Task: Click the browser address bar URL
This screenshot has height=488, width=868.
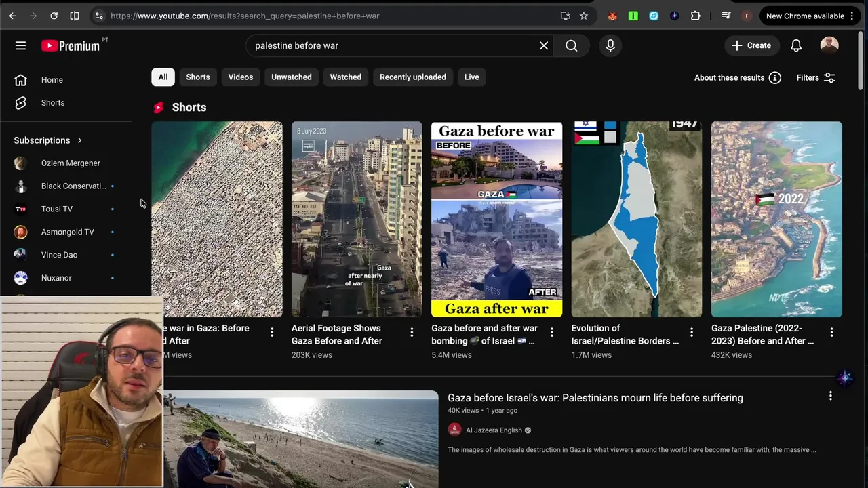Action: click(245, 16)
